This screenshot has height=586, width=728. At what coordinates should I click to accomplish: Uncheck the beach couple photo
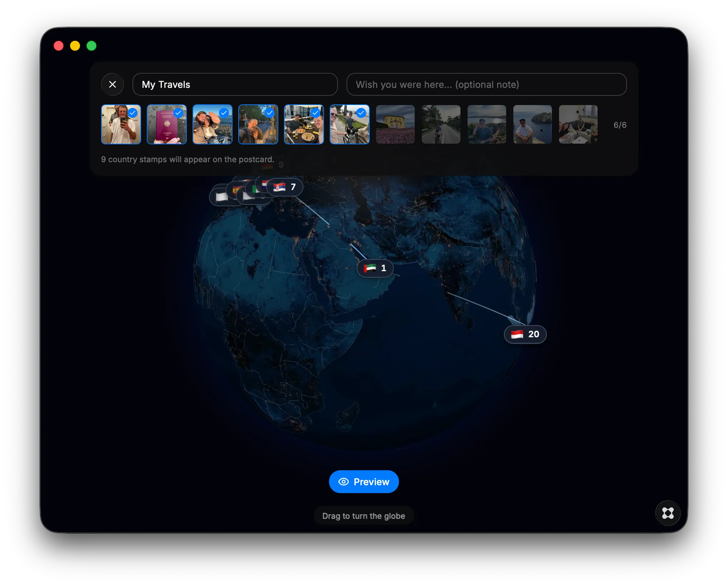tap(213, 124)
